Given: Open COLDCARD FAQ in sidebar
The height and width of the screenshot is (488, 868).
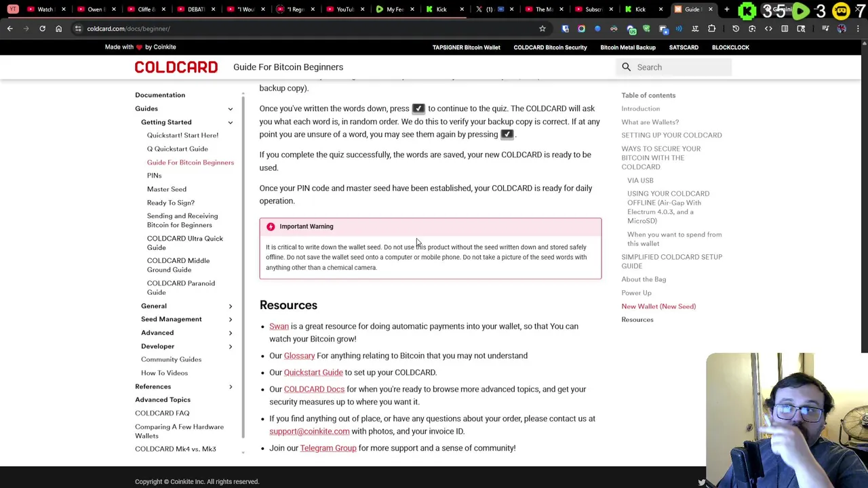Looking at the screenshot, I should [x=162, y=413].
